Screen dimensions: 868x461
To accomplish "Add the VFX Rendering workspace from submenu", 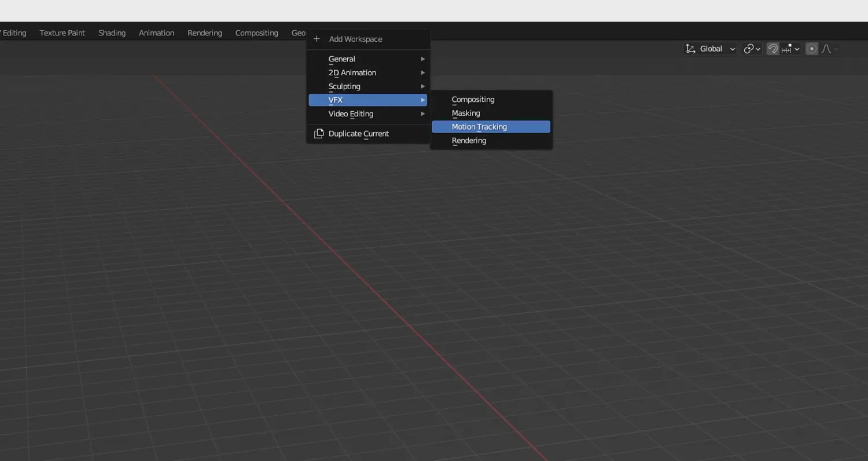I will [491, 141].
